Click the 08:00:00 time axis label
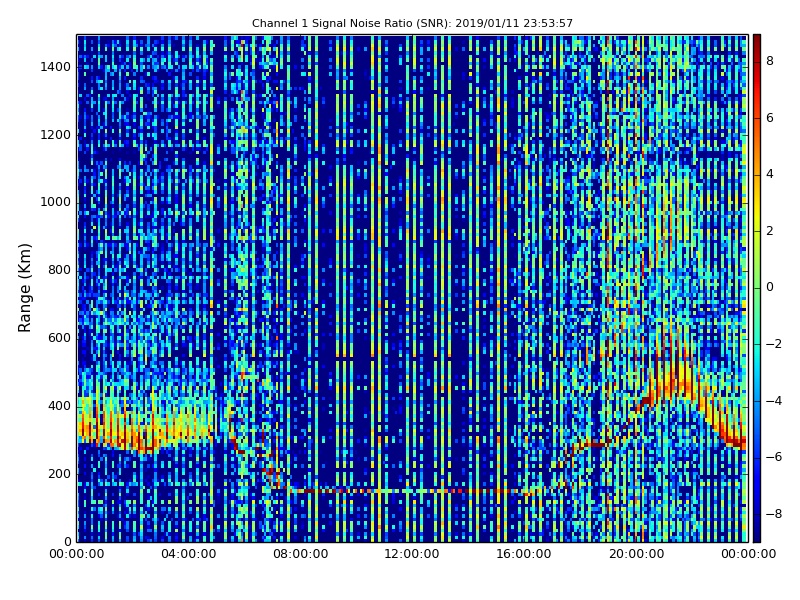 pyautogui.click(x=301, y=554)
